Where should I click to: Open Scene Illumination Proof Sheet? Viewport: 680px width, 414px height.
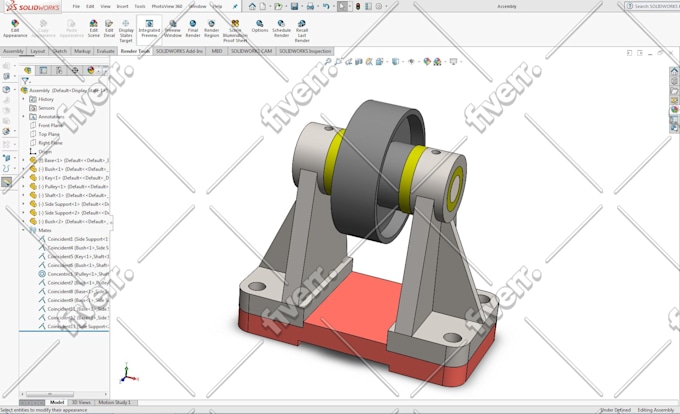coord(235,31)
